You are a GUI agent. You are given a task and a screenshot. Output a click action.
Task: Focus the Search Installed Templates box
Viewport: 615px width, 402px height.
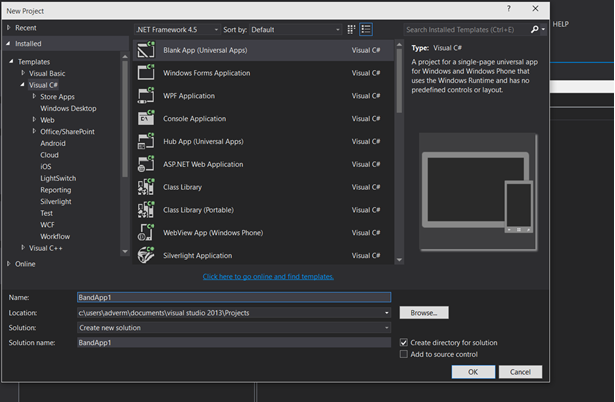point(467,29)
